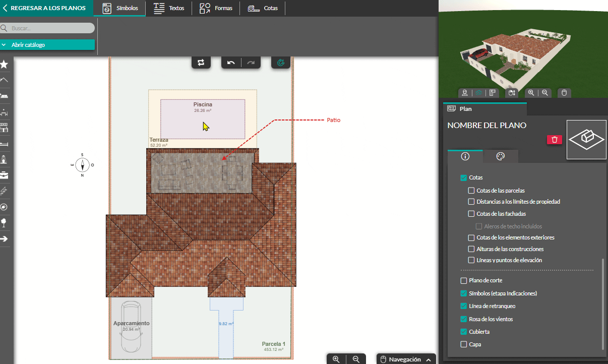Uncheck the Cotas checkbox
Image resolution: width=608 pixels, height=364 pixels.
pyautogui.click(x=463, y=178)
